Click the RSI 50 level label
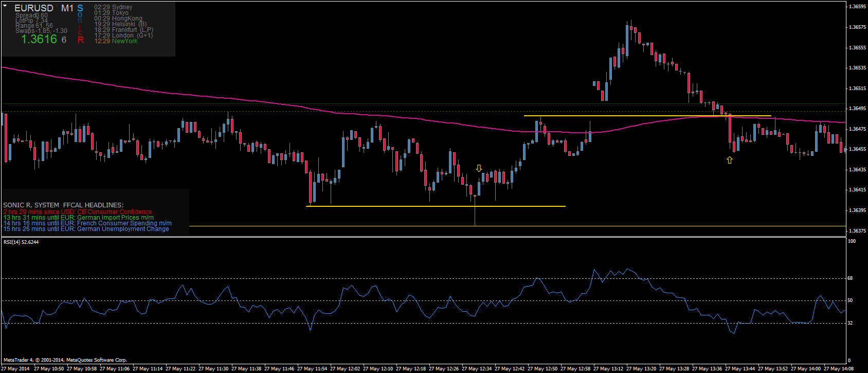868x373 pixels. point(850,300)
